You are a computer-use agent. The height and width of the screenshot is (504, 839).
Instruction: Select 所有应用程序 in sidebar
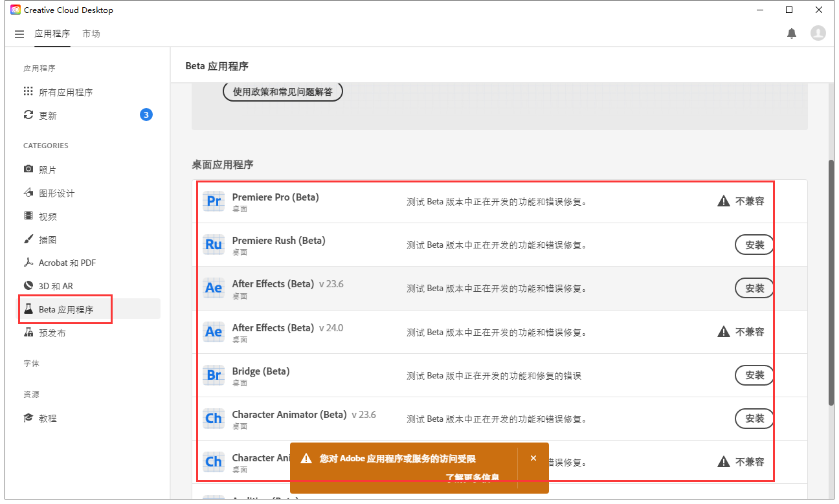[66, 92]
